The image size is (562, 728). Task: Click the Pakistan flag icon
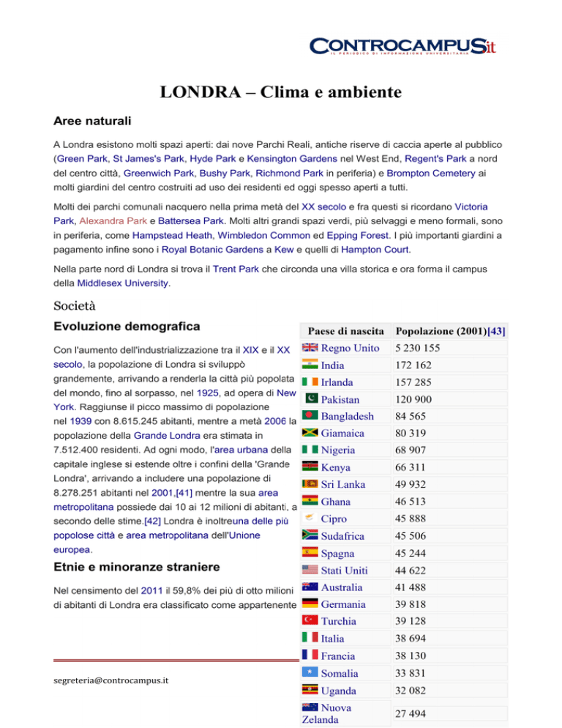(310, 399)
